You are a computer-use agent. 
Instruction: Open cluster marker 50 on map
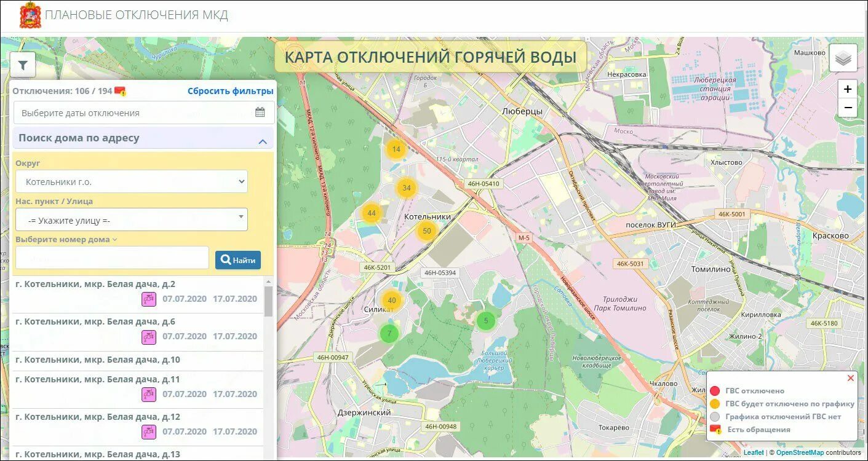tap(427, 231)
